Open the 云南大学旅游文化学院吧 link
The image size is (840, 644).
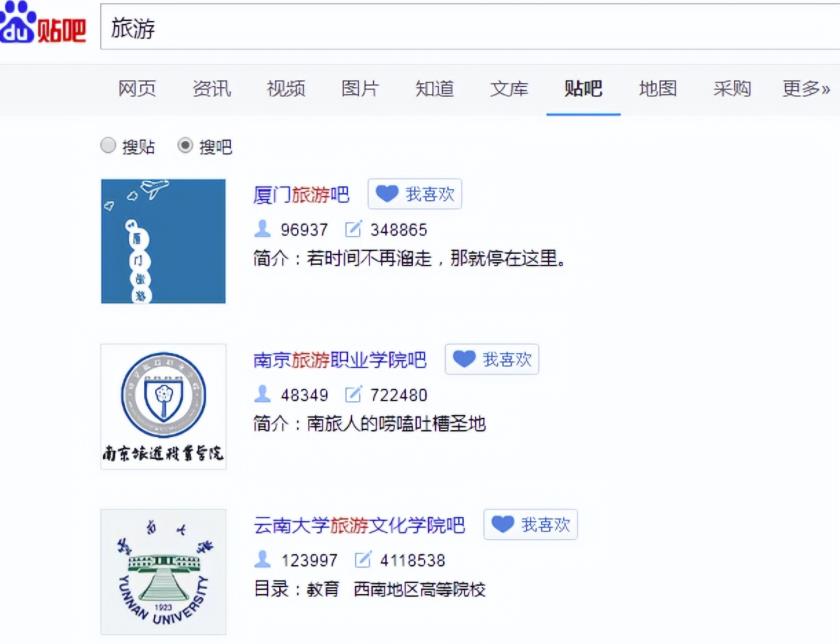pos(359,525)
